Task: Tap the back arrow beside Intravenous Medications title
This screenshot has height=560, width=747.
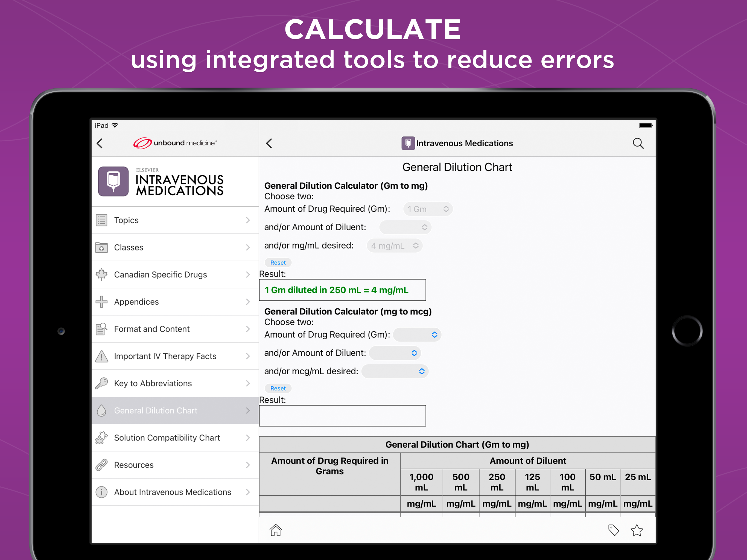Action: point(269,143)
